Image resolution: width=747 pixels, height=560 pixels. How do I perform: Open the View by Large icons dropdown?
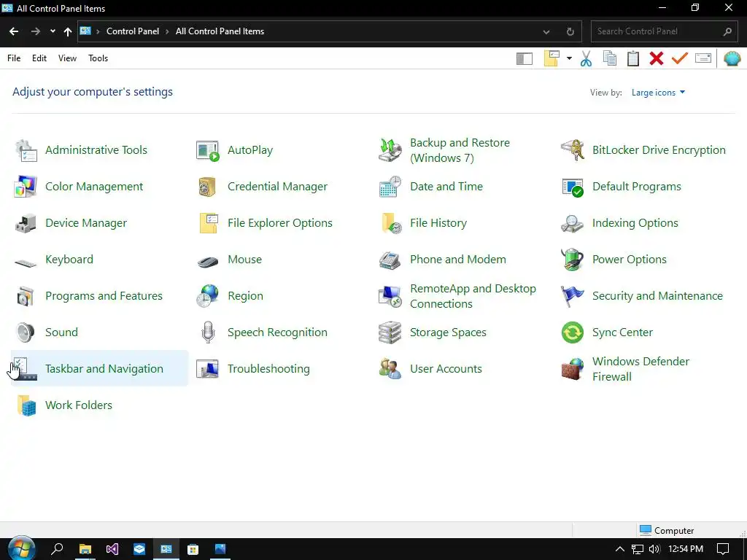coord(658,93)
